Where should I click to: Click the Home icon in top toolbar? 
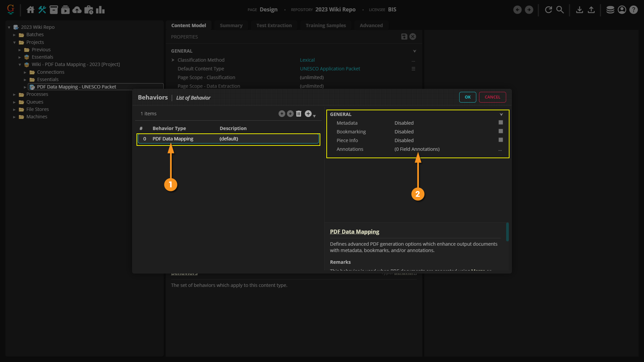pyautogui.click(x=31, y=10)
